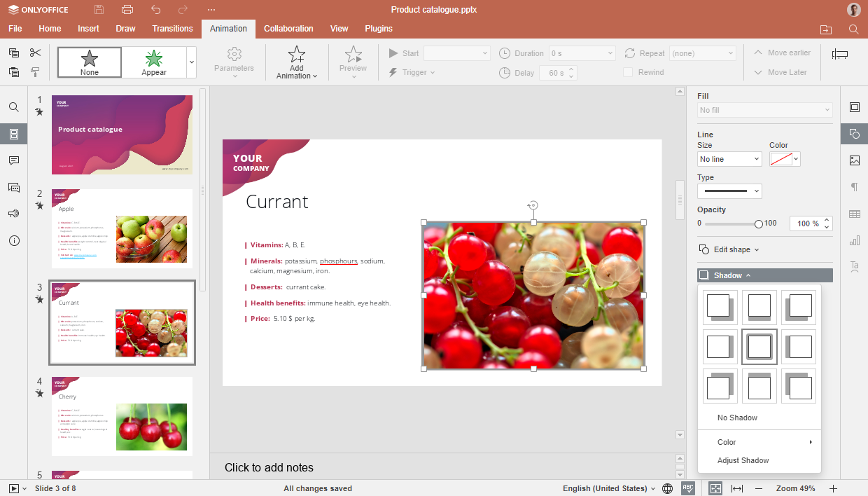Click the Print icon in title bar

point(127,10)
